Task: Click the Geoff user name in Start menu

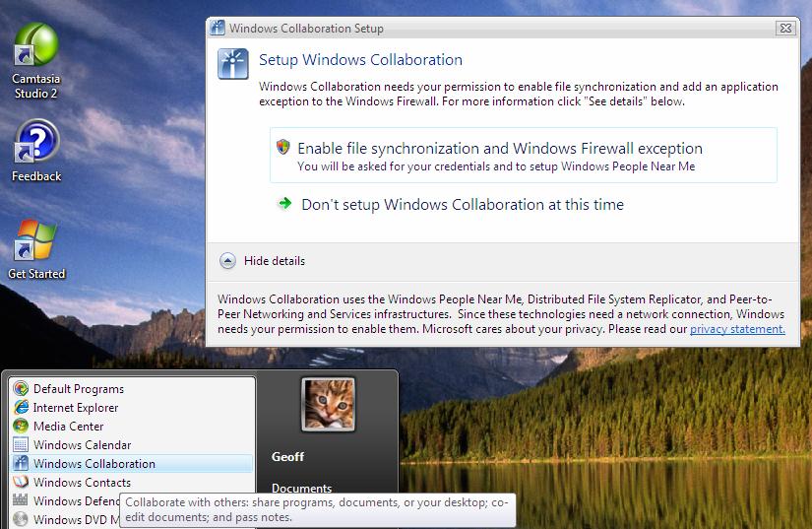Action: click(x=287, y=457)
